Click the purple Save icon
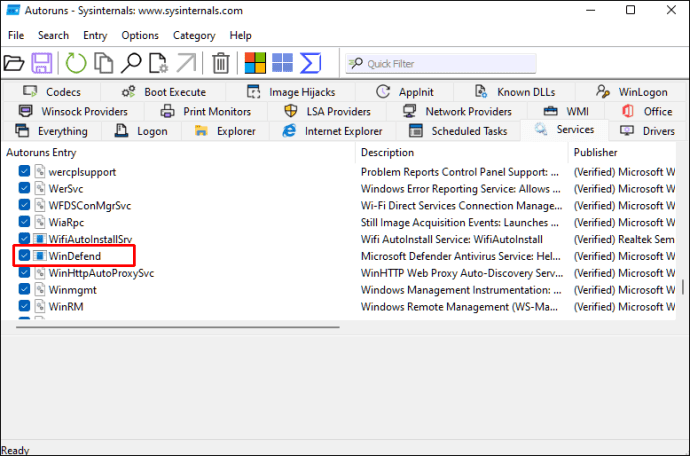The width and height of the screenshot is (690, 456). click(x=42, y=63)
